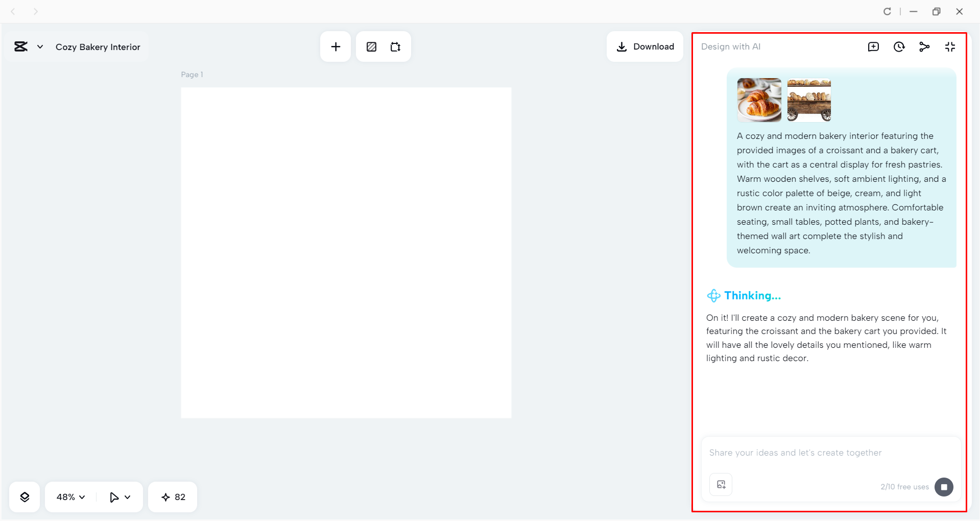Restore down the application window

(x=936, y=11)
